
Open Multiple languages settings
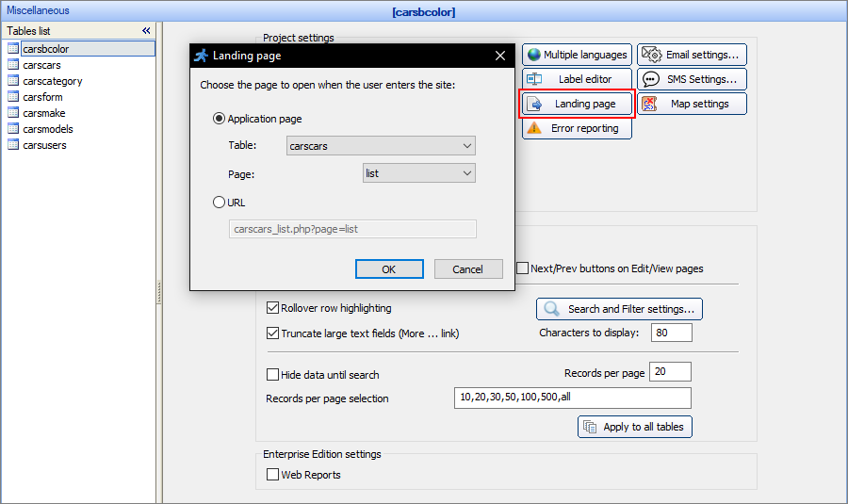[x=577, y=55]
